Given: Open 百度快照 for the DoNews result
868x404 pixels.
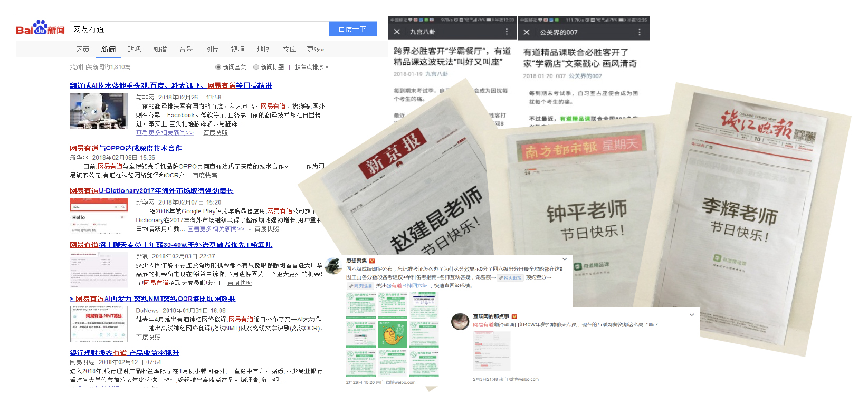Looking at the screenshot, I should tap(148, 337).
